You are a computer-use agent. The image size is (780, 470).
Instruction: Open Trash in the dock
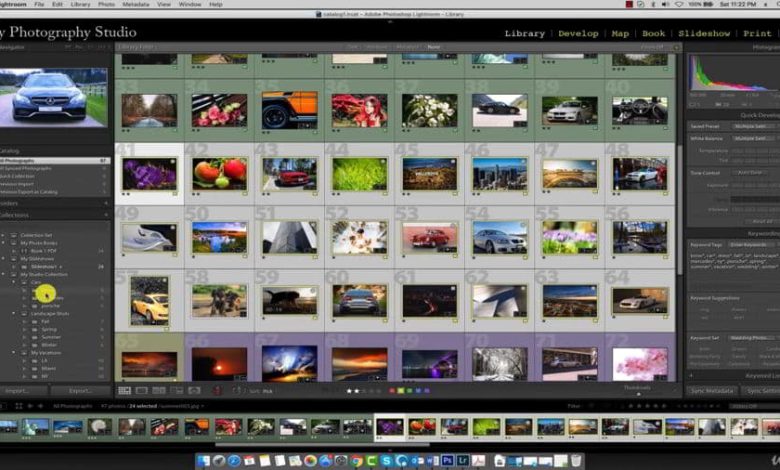[x=576, y=461]
